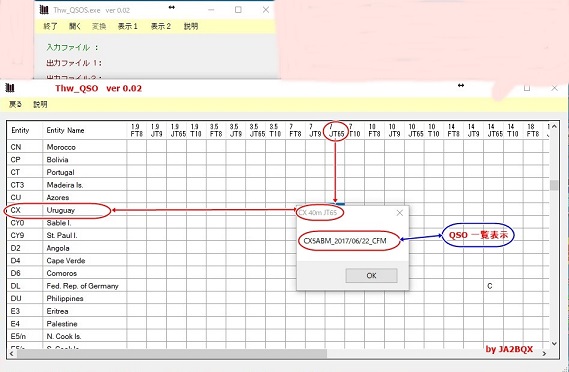Screen dimensions: 569x372
Task: Click the down arrow of vertical scrollbar
Action: [554, 343]
